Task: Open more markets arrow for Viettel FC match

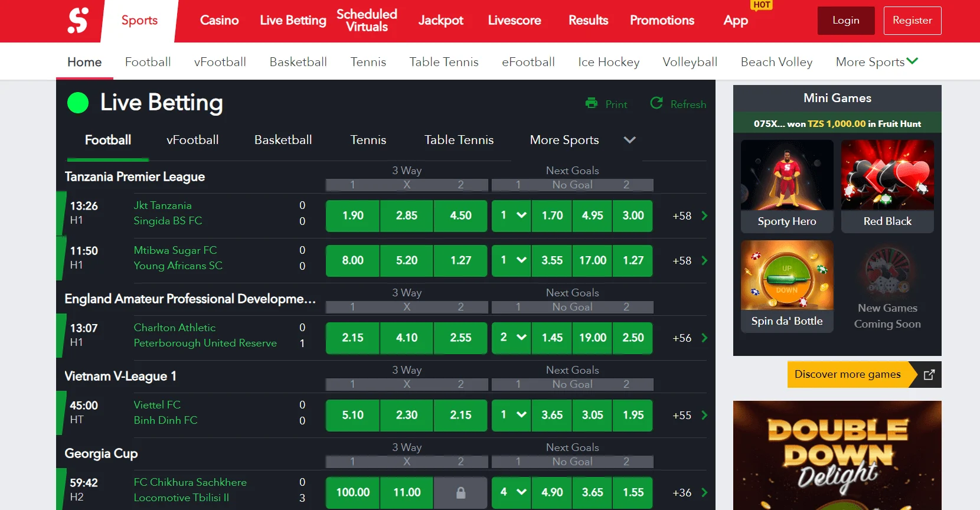Action: click(704, 415)
